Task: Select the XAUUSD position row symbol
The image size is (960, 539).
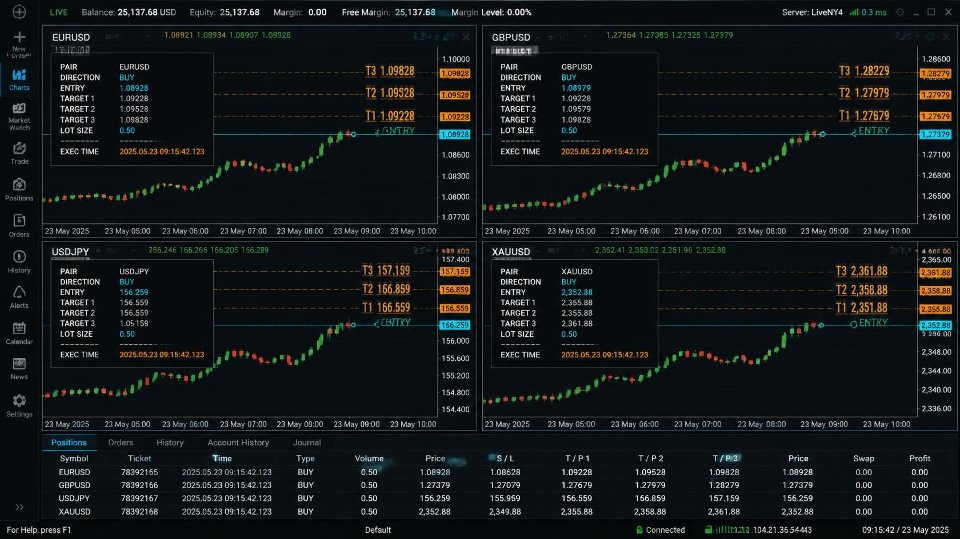Action: [74, 511]
